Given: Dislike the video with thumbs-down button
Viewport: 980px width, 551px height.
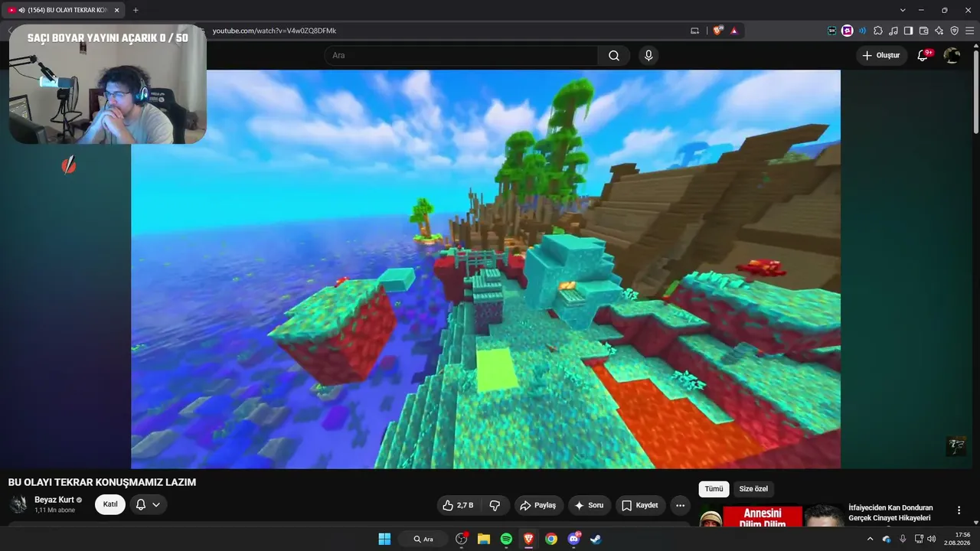Looking at the screenshot, I should click(x=495, y=505).
